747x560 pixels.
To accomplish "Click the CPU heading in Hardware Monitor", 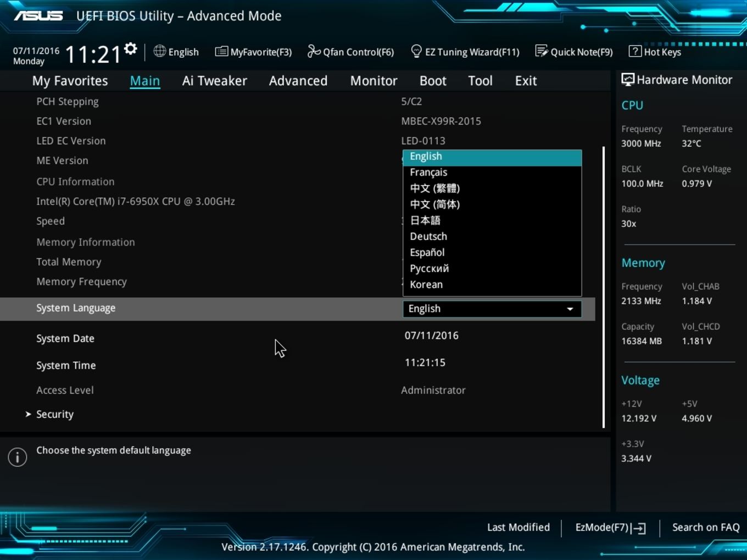I will 632,105.
